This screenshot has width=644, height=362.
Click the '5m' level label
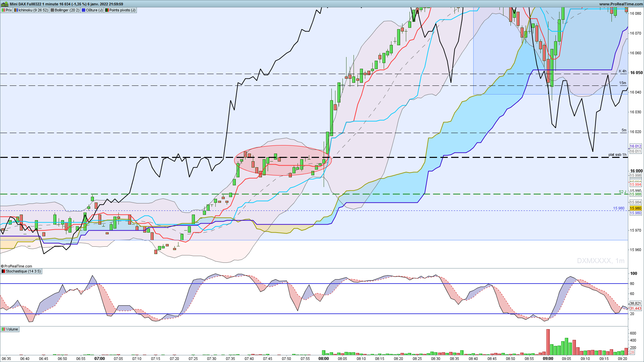pos(624,130)
